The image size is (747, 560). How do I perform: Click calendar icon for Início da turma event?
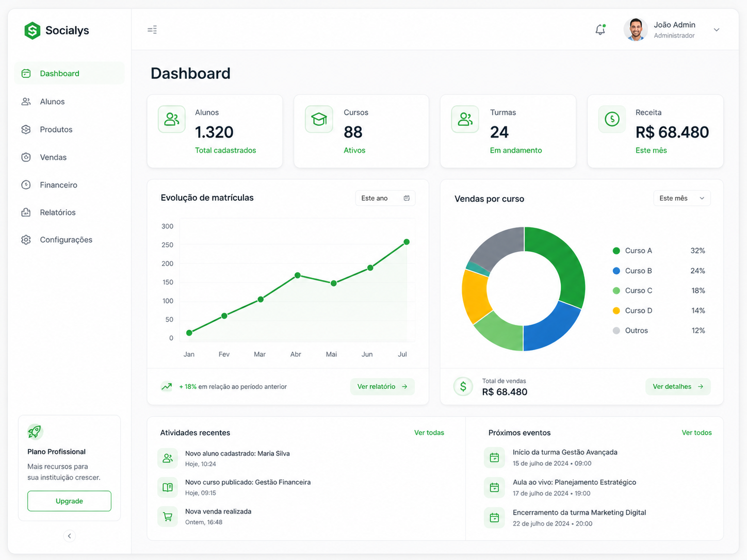point(494,457)
